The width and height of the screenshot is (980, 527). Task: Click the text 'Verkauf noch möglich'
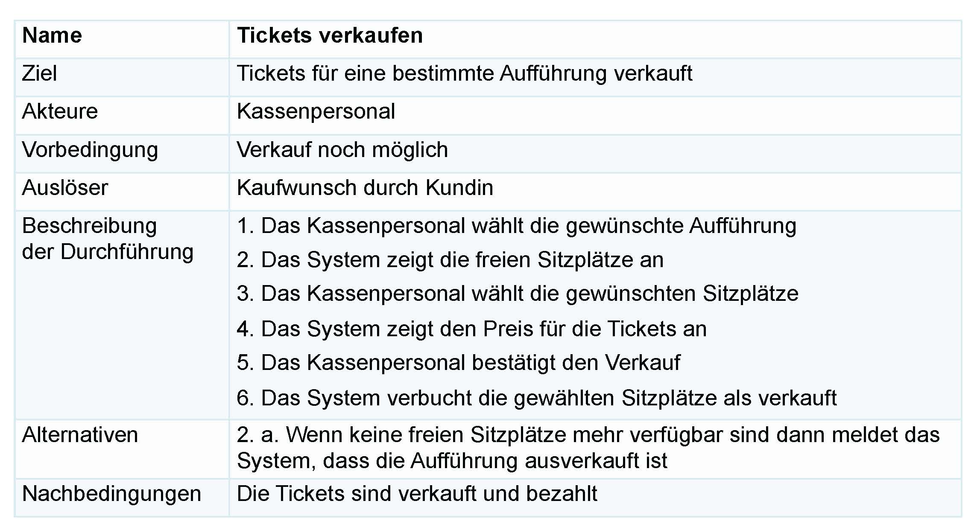(x=342, y=150)
